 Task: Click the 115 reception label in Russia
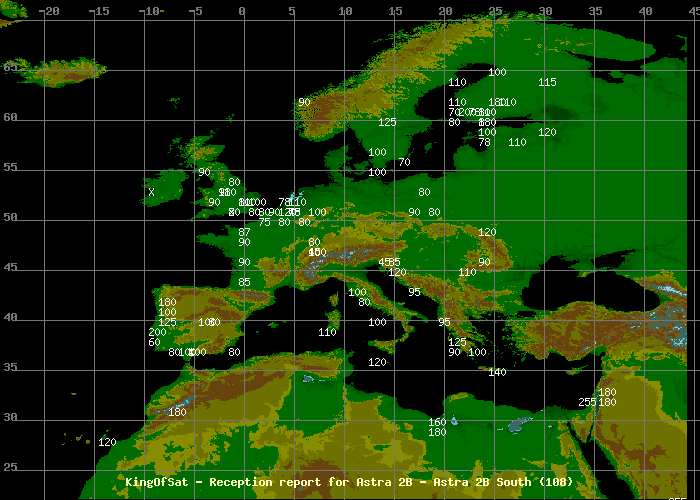(x=547, y=82)
